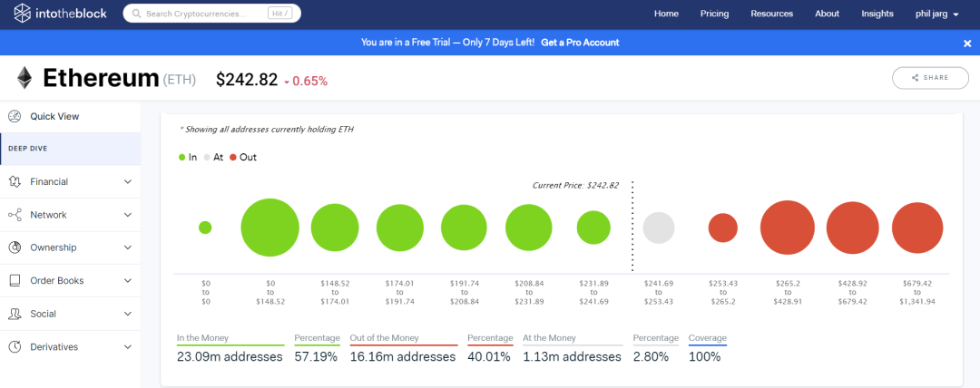
Task: Click the $253.43 to $265.2 red bubble
Action: click(723, 228)
